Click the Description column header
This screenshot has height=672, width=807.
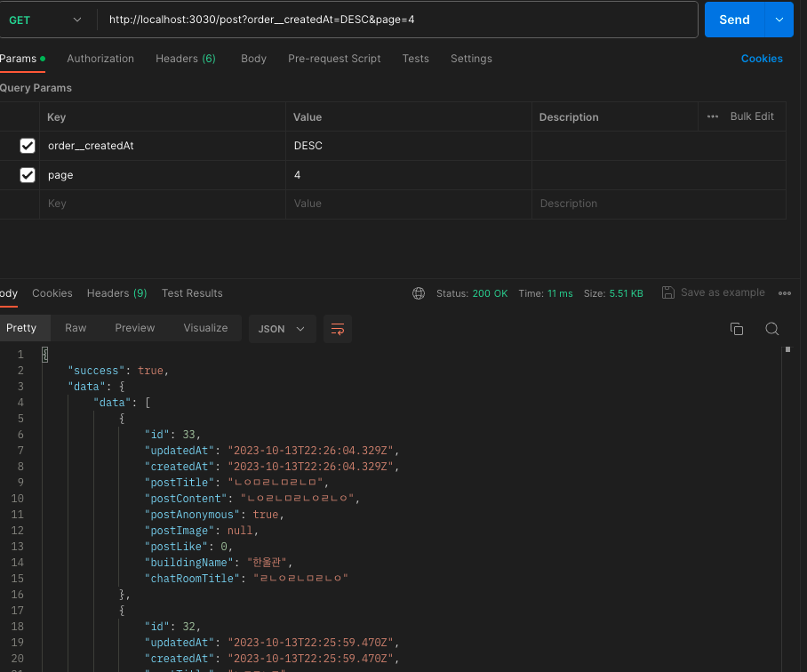[x=569, y=117]
